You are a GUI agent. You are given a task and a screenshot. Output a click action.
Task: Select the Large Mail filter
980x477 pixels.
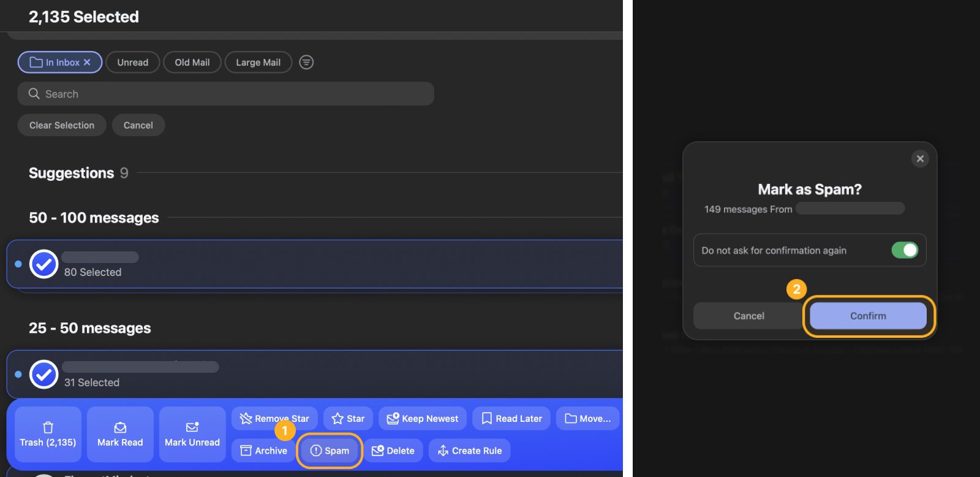point(258,63)
